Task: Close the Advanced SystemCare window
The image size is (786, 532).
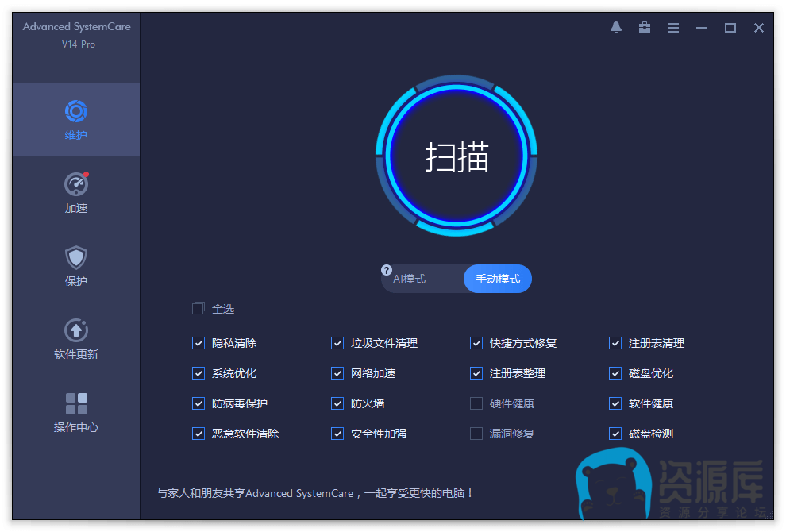Action: pos(759,28)
